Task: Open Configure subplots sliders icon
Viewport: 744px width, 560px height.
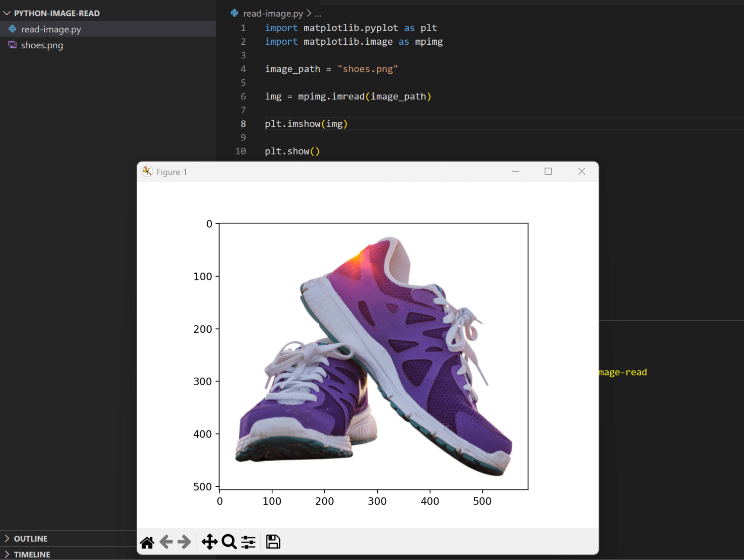Action: (248, 542)
